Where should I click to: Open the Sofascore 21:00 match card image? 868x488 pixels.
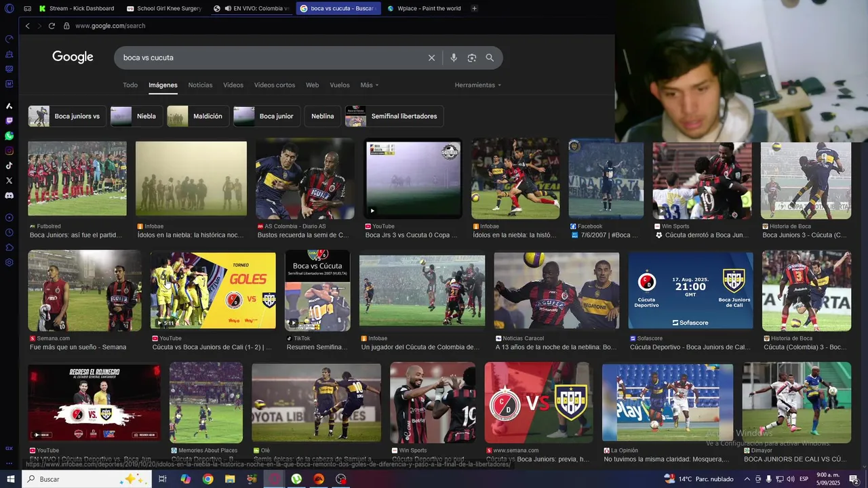point(690,291)
